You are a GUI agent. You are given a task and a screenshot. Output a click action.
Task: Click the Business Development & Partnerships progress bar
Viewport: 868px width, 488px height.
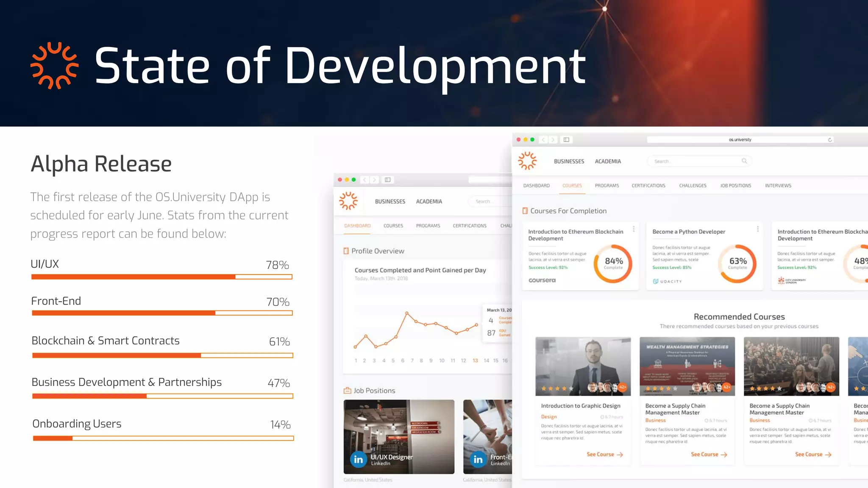click(x=163, y=396)
